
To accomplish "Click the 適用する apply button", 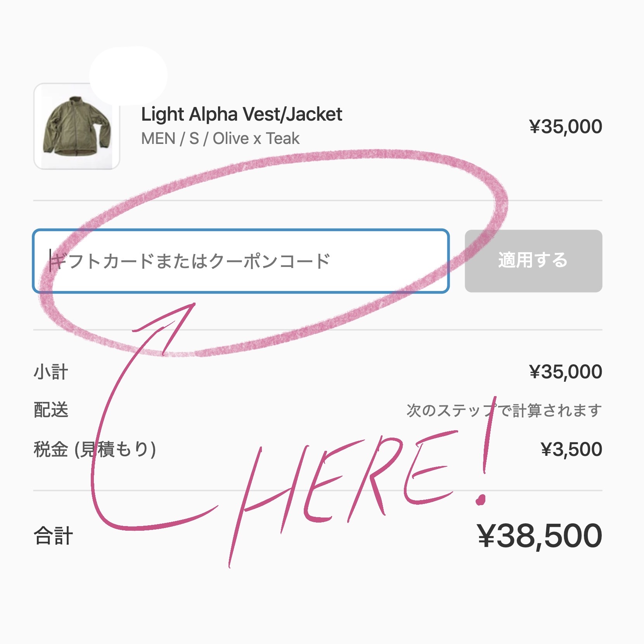I will tap(533, 261).
